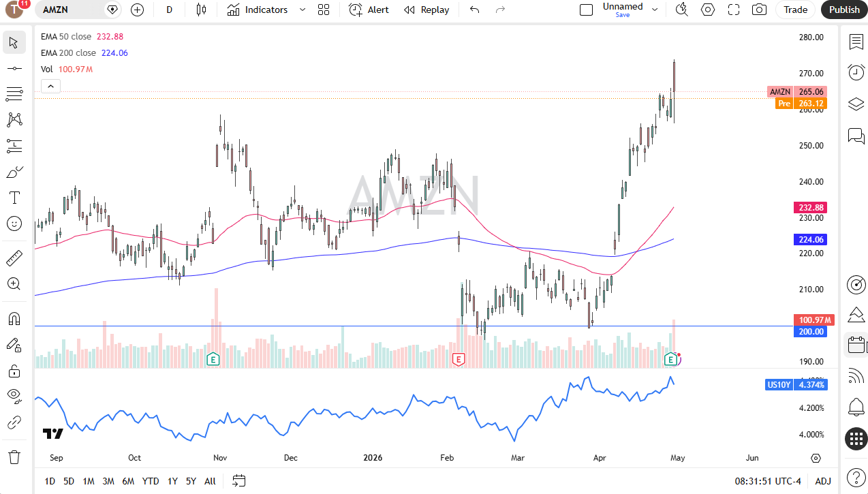Image resolution: width=868 pixels, height=494 pixels.
Task: Open the notifications bell panel
Action: point(856,407)
